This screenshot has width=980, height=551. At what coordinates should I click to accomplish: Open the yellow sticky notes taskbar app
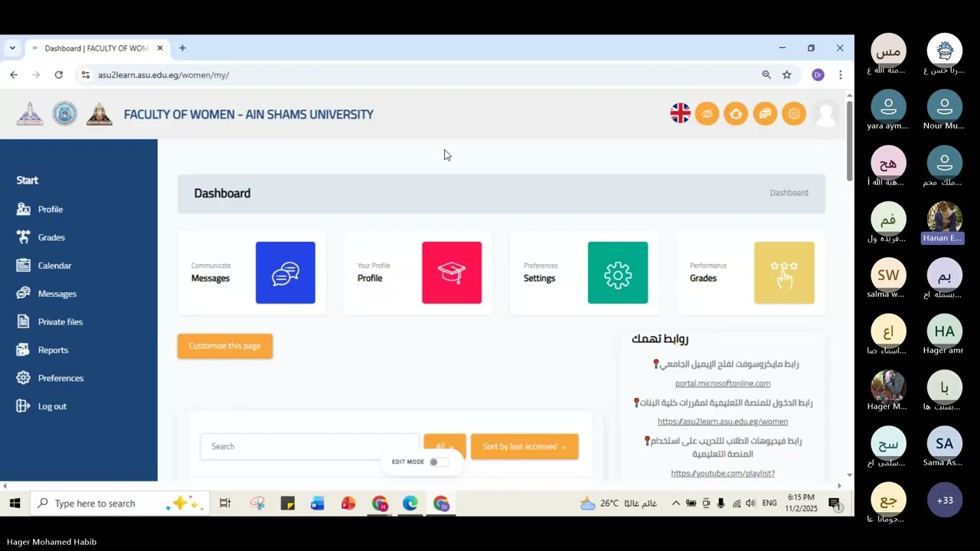pyautogui.click(x=287, y=504)
